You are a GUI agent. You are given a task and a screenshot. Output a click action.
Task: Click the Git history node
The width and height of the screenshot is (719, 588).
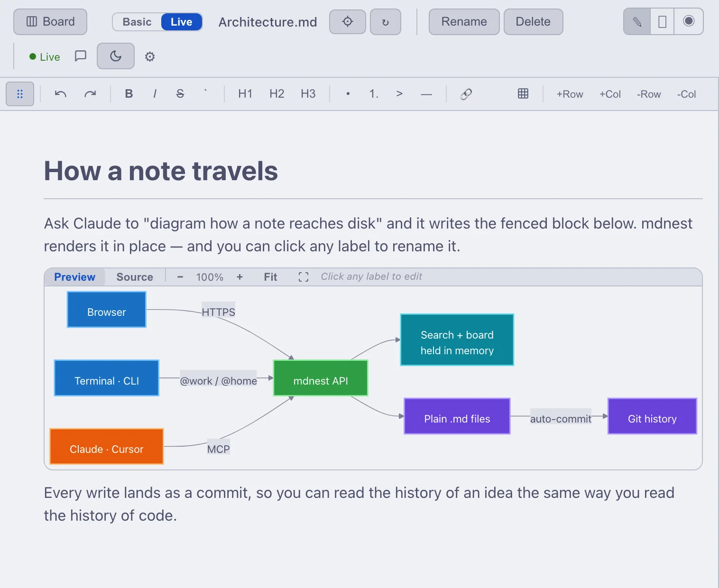tap(653, 416)
